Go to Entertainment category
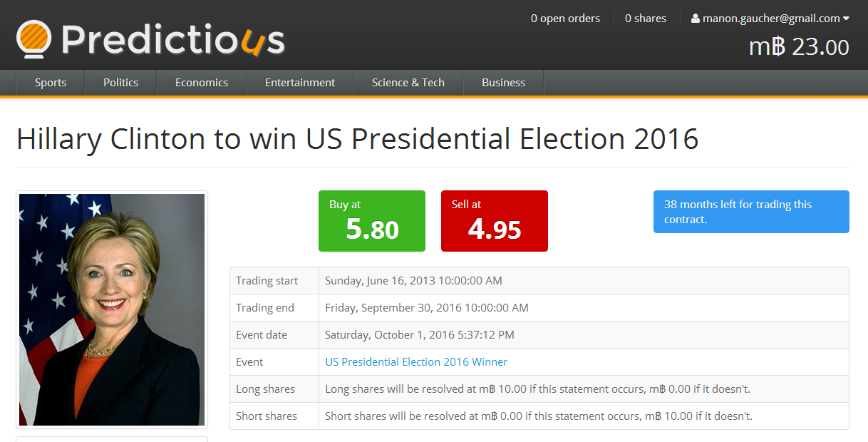This screenshot has height=442, width=868. tap(300, 83)
